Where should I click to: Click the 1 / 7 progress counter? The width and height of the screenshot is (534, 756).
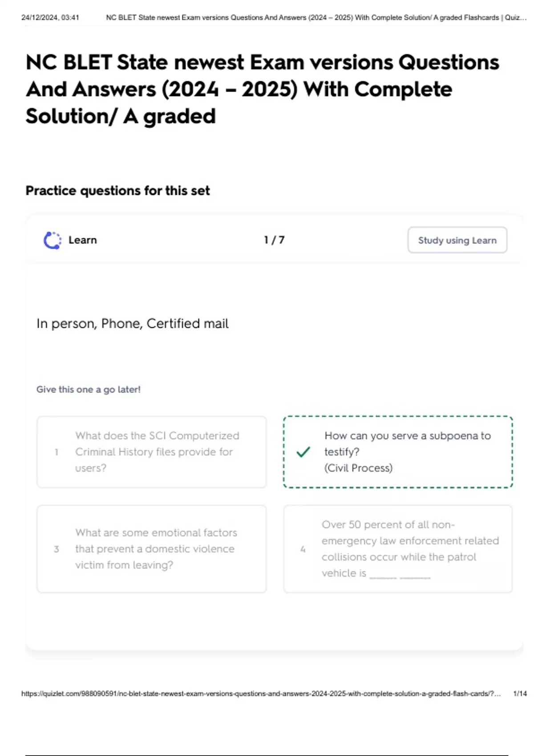(274, 240)
